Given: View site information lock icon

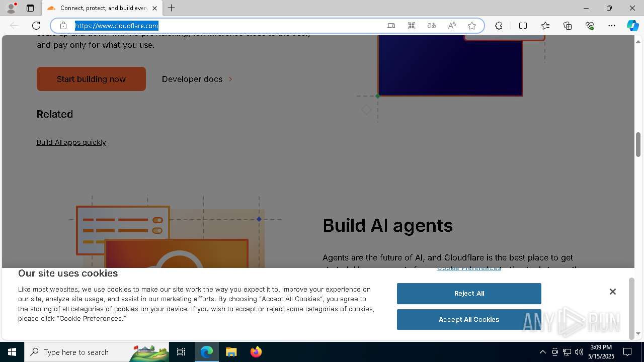Looking at the screenshot, I should pyautogui.click(x=63, y=26).
